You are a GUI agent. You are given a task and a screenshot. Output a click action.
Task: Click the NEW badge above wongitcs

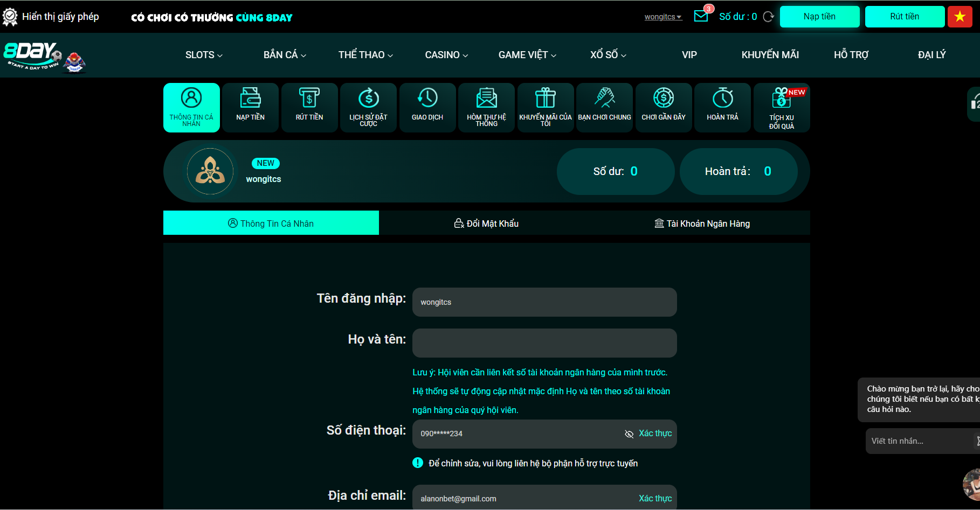click(265, 163)
